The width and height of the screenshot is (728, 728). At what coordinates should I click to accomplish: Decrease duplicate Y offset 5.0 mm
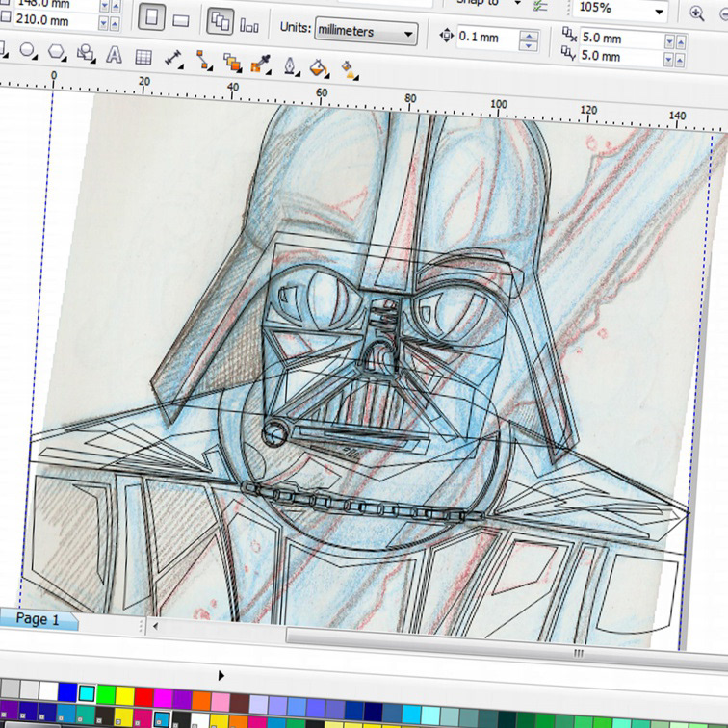(x=668, y=60)
